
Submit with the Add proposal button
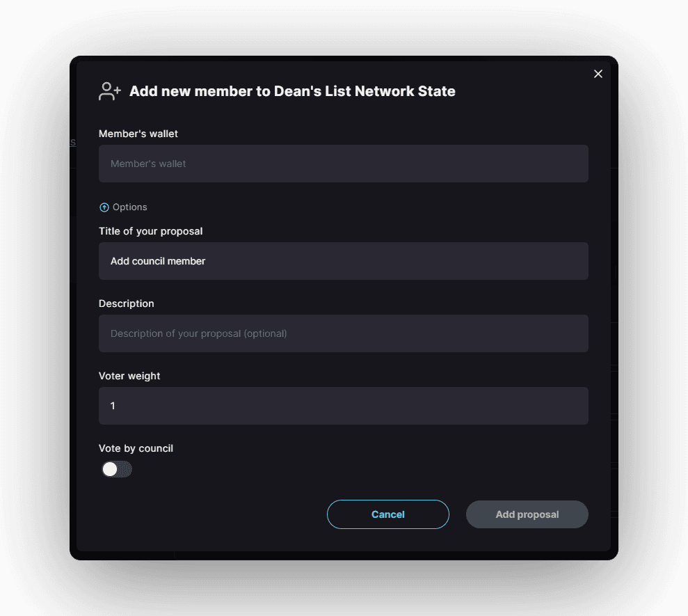tap(527, 514)
